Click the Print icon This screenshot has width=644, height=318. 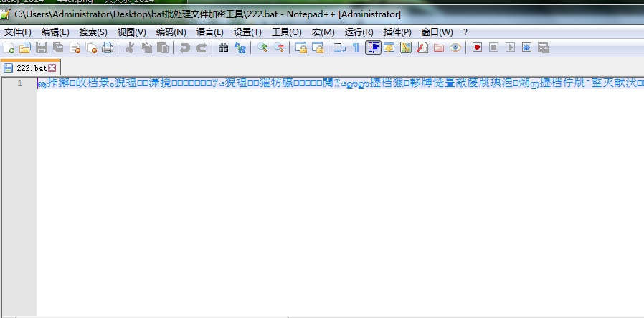(x=108, y=47)
